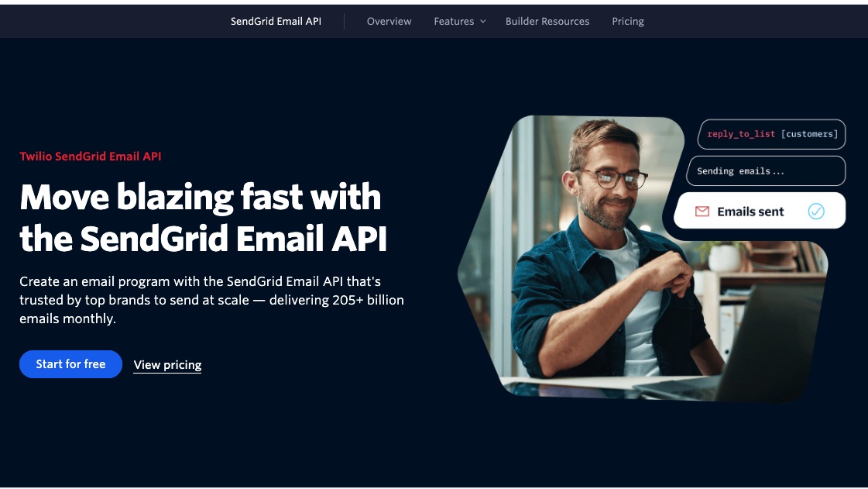This screenshot has width=868, height=489.
Task: Click the Move blazing fast headline
Action: 203,217
